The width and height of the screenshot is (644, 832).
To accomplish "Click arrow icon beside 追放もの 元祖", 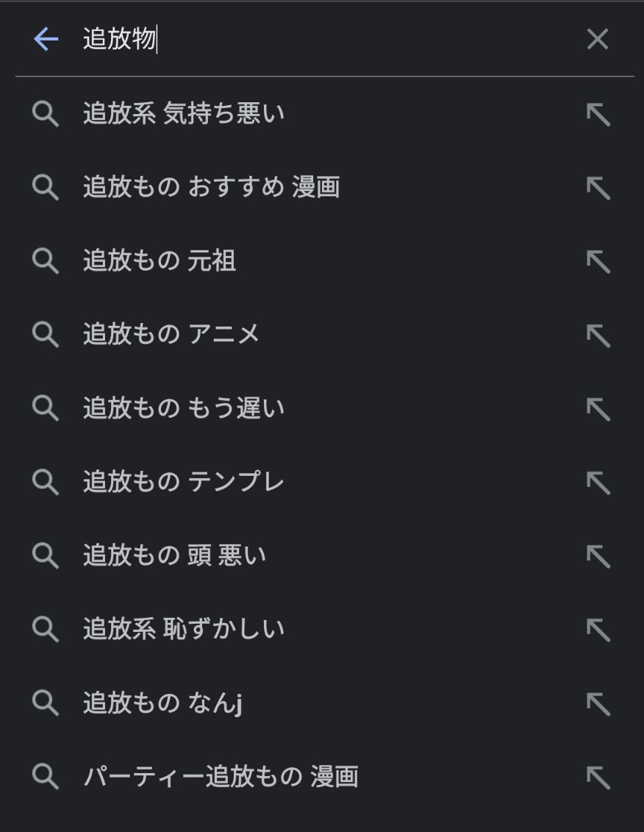I will 598,261.
